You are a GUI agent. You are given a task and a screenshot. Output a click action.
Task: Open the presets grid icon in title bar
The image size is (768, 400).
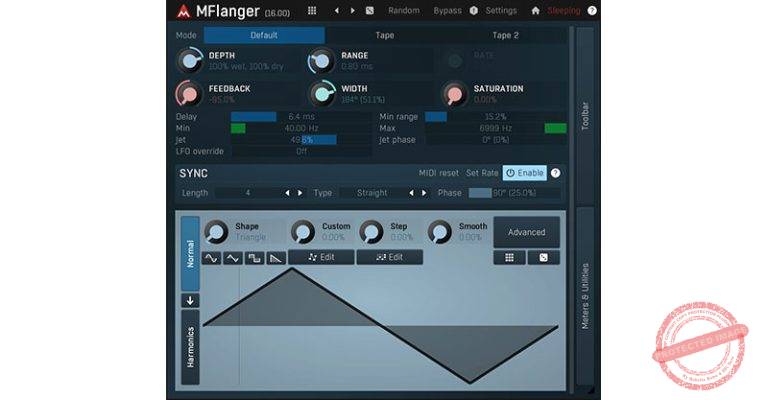tap(312, 10)
